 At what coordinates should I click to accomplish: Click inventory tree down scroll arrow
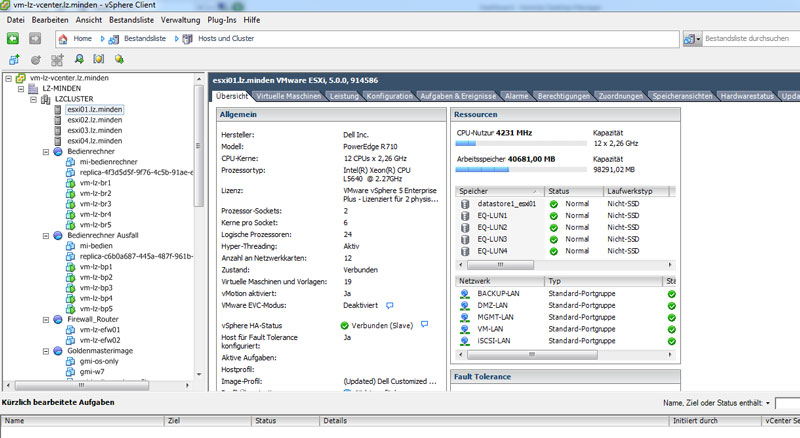click(x=199, y=374)
